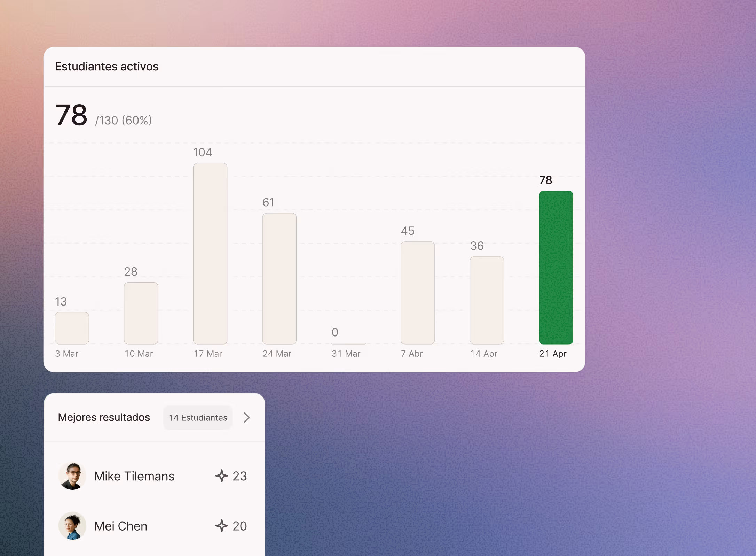This screenshot has height=556, width=756.
Task: Click the star icon next to 23
Action: coord(222,476)
